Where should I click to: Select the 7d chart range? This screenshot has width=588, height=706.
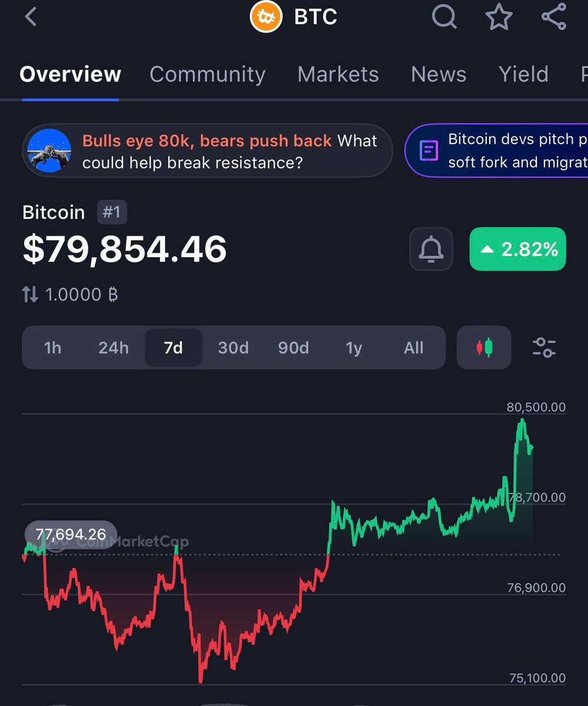click(x=173, y=348)
